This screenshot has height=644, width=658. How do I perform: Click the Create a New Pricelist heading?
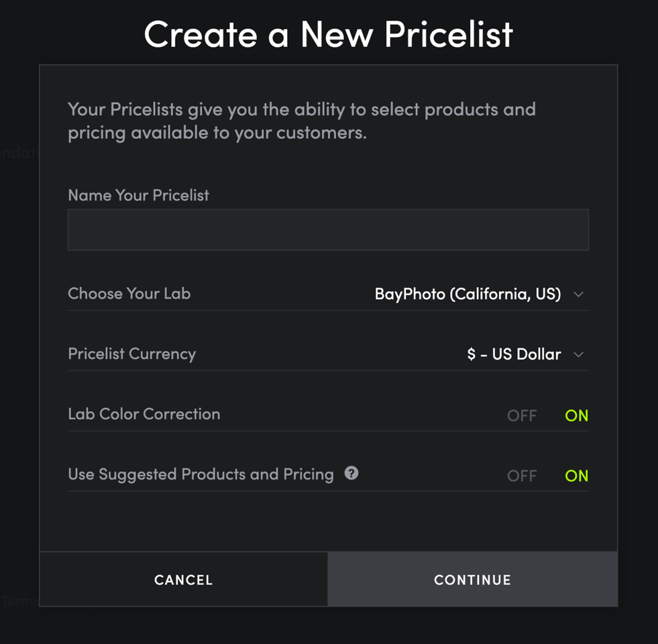click(x=329, y=34)
